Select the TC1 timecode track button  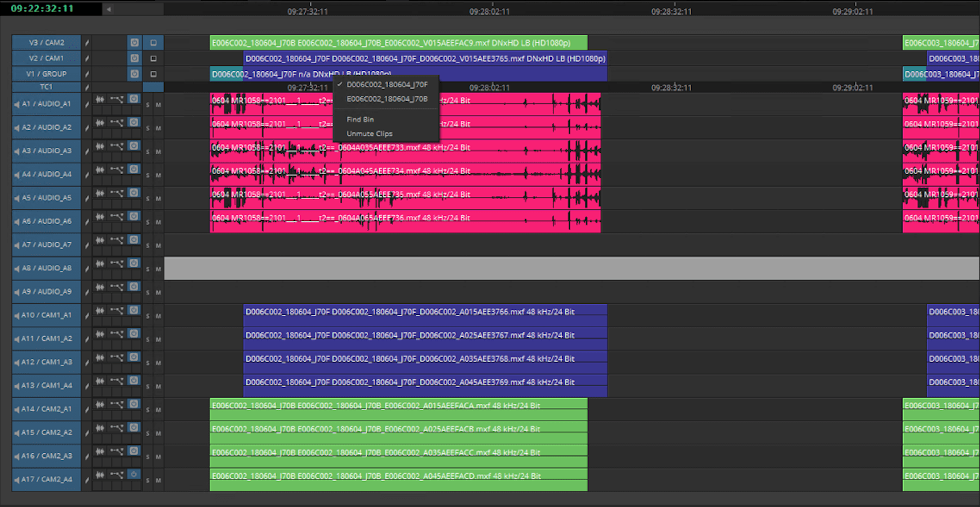pyautogui.click(x=46, y=87)
